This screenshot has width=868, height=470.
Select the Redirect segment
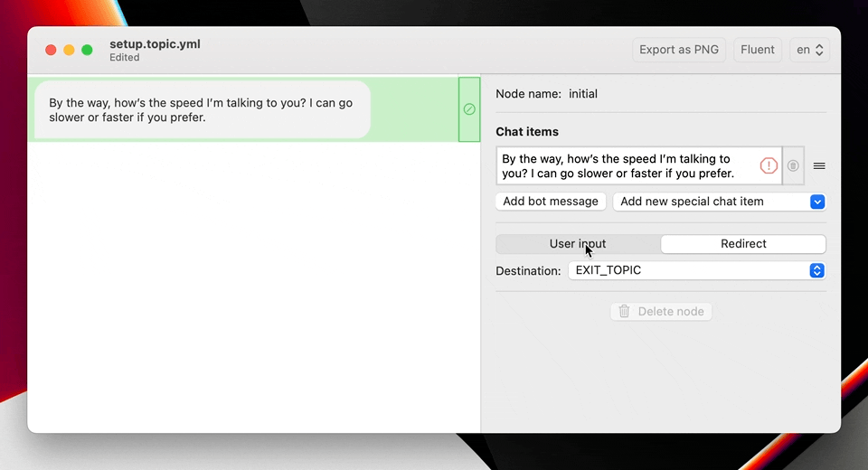[x=743, y=244]
